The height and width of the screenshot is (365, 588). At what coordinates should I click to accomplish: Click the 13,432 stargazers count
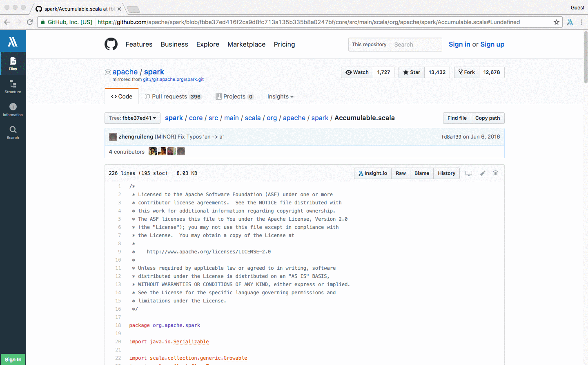(437, 72)
